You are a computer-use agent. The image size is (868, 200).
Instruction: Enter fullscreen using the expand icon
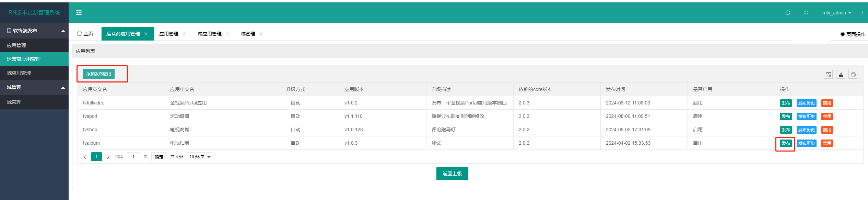(x=806, y=13)
